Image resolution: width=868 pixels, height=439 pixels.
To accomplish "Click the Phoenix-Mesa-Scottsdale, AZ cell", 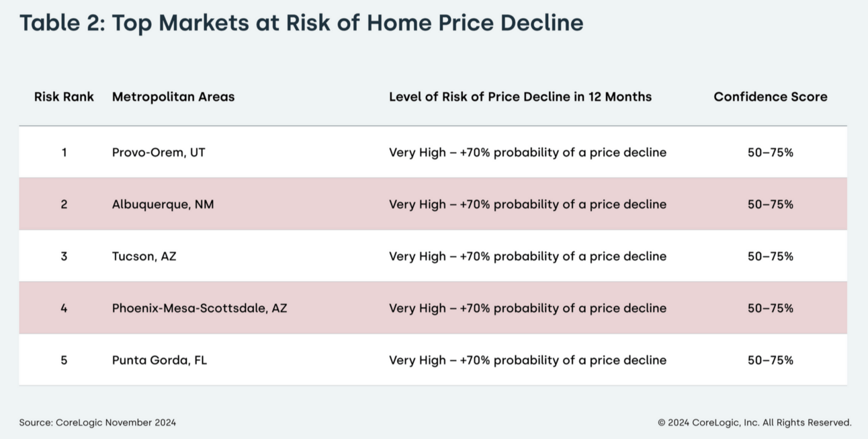I will pyautogui.click(x=200, y=308).
